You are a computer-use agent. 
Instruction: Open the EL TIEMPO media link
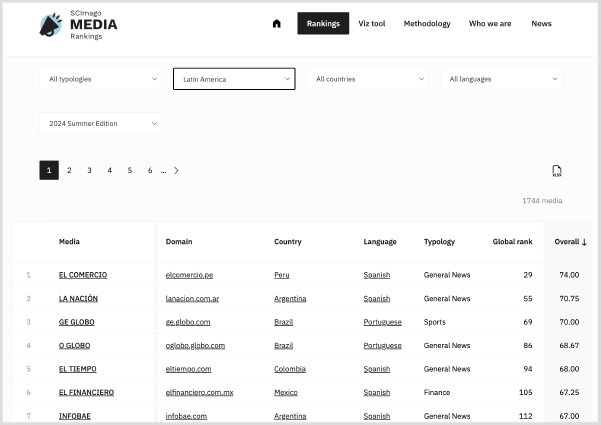77,369
